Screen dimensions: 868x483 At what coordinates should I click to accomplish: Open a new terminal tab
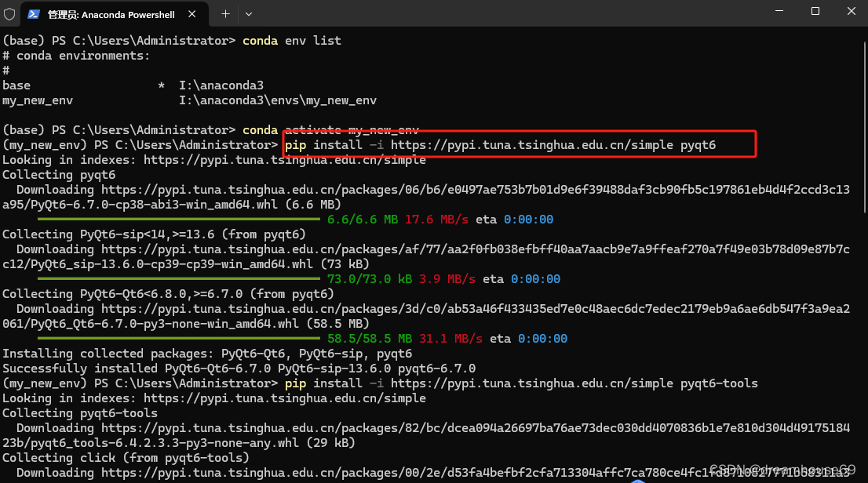click(x=225, y=14)
